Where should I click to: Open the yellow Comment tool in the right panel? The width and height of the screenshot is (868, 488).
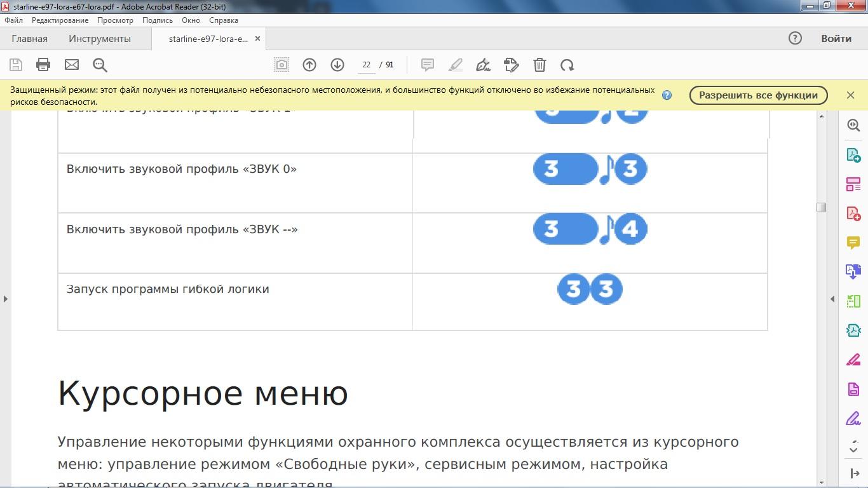(x=853, y=243)
